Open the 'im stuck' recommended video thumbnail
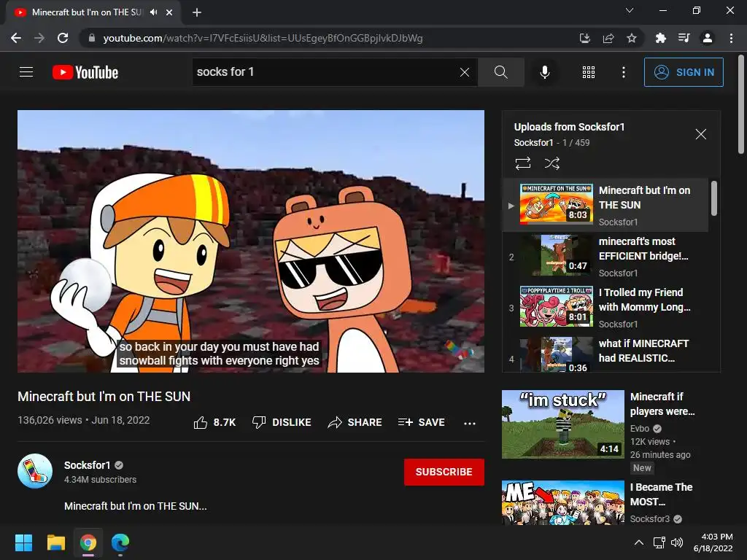747x560 pixels. point(562,424)
